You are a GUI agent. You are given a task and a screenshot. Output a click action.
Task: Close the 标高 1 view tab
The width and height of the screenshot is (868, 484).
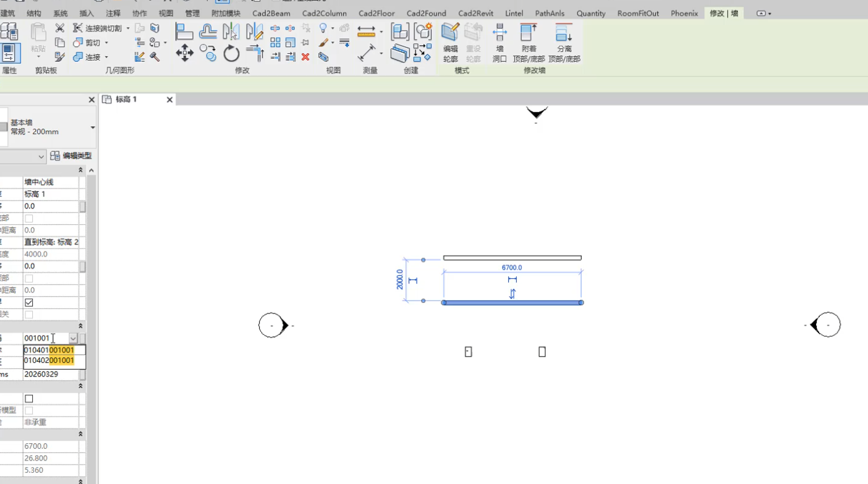pos(169,100)
